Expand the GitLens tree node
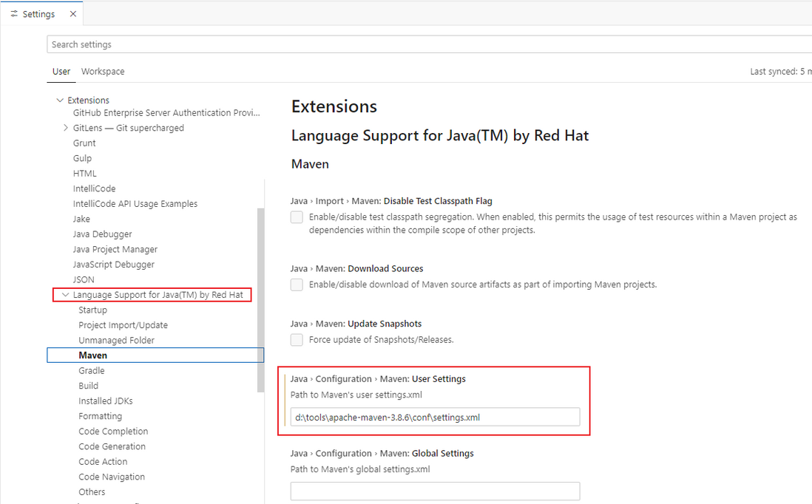Image resolution: width=812 pixels, height=504 pixels. 66,127
